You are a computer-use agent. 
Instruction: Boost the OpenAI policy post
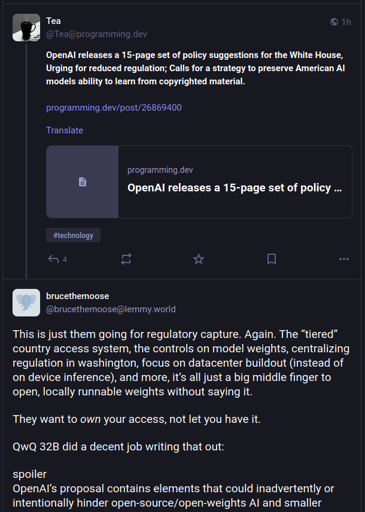click(126, 259)
